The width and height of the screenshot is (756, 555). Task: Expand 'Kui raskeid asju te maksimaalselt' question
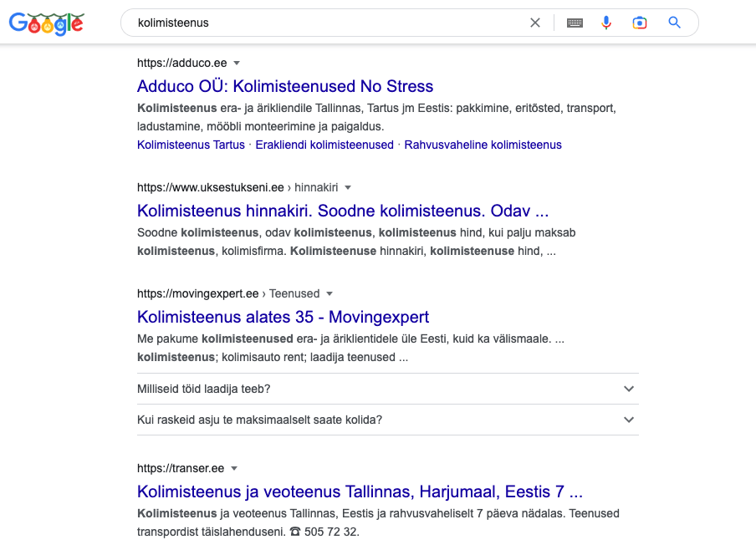pos(388,420)
